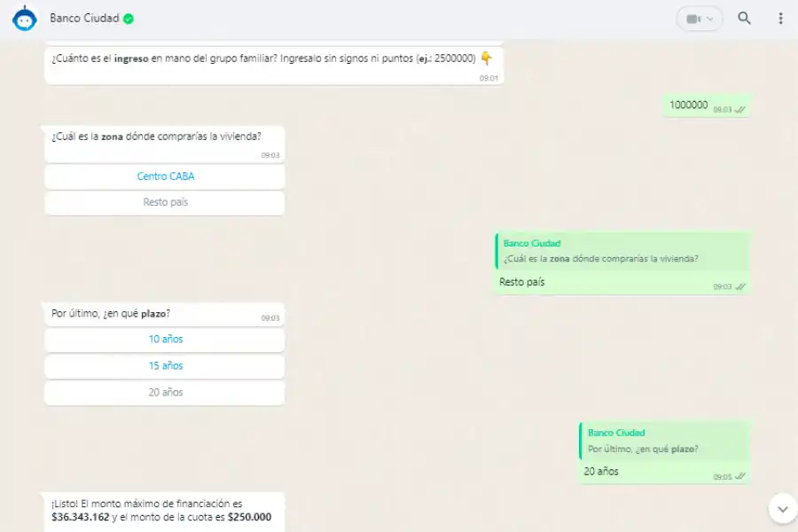Select the 20 años option
The image size is (798, 532).
[164, 392]
